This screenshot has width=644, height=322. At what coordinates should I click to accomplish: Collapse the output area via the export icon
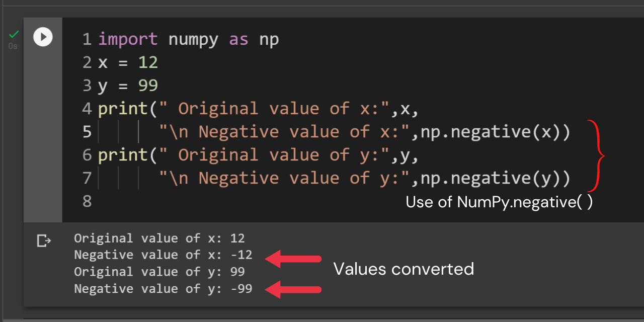point(43,241)
